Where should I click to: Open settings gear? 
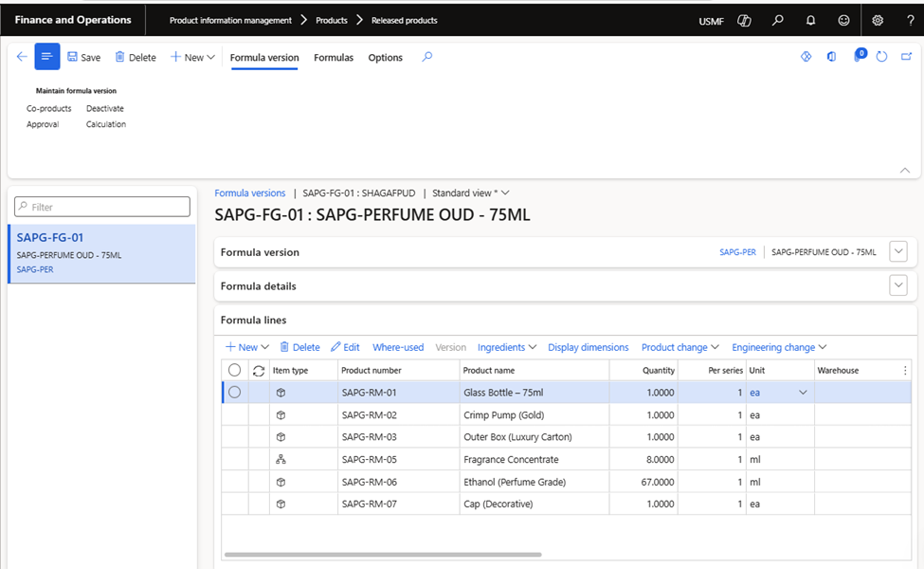coord(878,21)
